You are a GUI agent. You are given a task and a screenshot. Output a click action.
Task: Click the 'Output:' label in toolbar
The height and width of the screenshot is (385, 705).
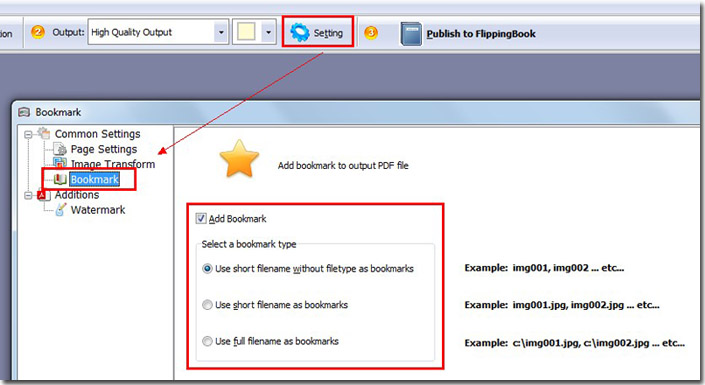coord(68,32)
